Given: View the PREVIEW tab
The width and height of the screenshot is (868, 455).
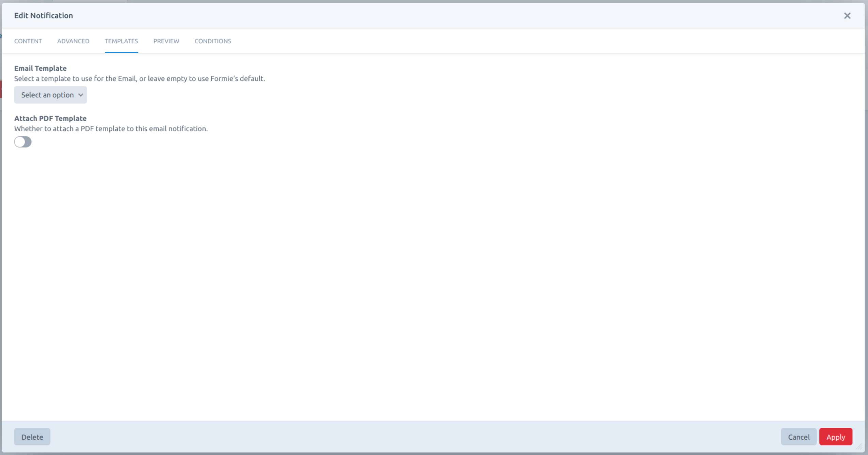Looking at the screenshot, I should [166, 41].
